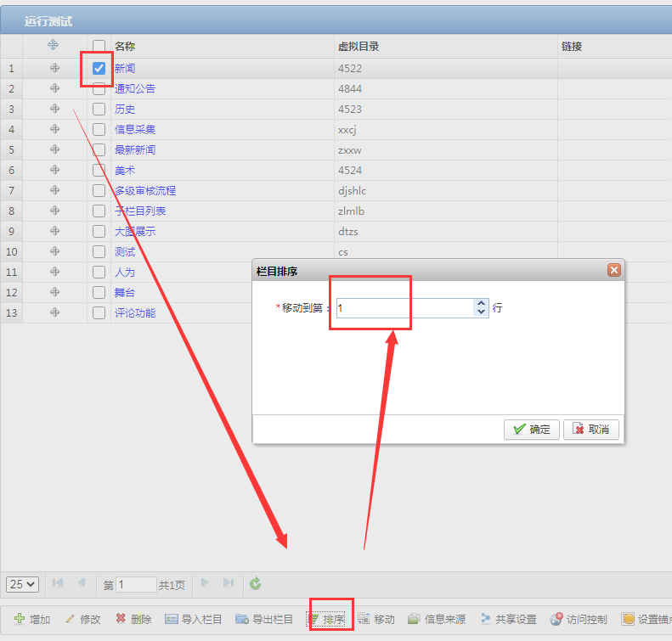Toggle the select-all checkbox in header

point(99,46)
